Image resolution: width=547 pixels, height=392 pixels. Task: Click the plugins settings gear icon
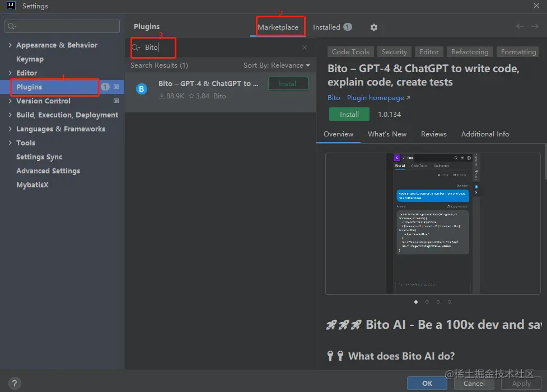(373, 27)
